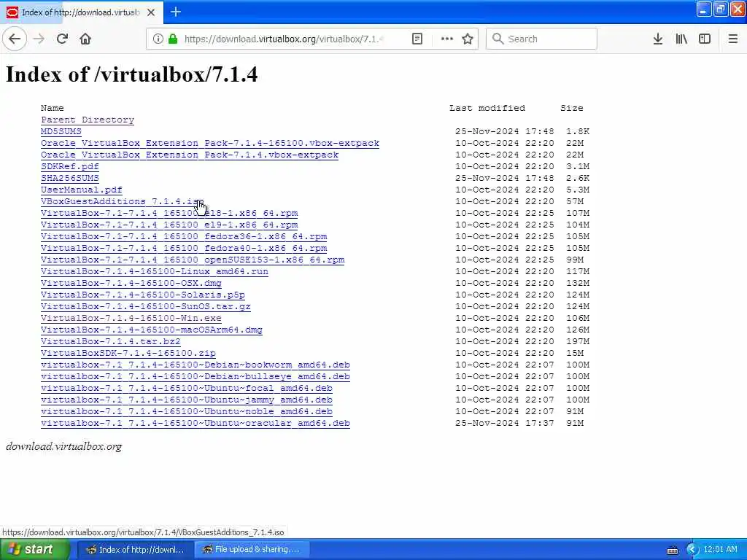Download the Ubuntu noble deb package
The height and width of the screenshot is (560, 747).
(x=187, y=411)
